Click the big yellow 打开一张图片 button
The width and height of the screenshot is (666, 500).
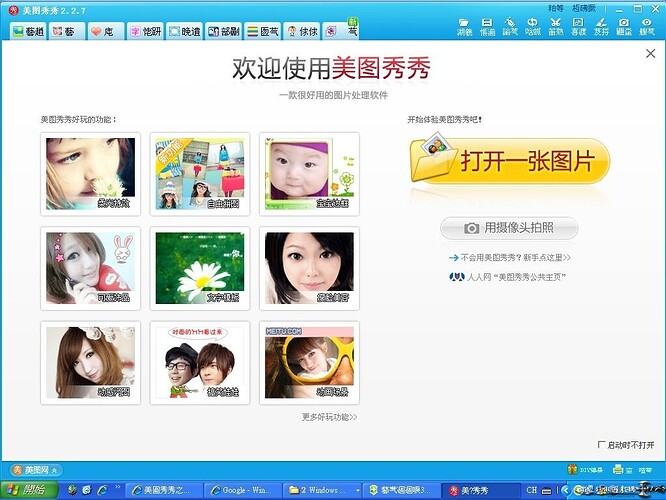pyautogui.click(x=510, y=160)
